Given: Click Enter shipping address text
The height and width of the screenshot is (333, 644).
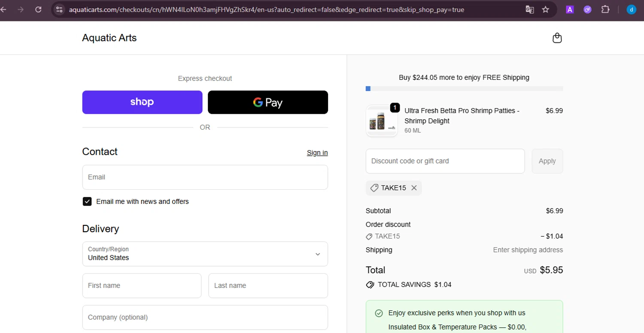Looking at the screenshot, I should tap(528, 250).
